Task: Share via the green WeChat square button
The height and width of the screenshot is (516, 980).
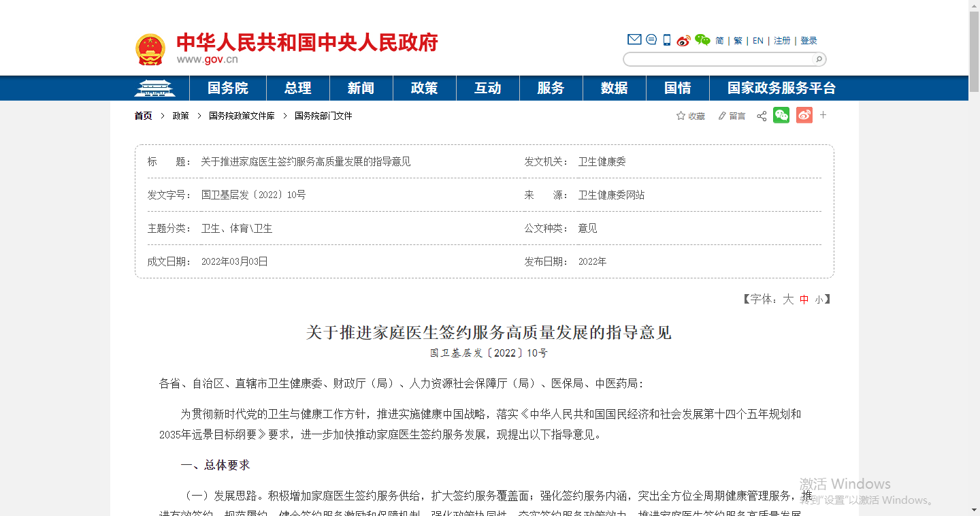Action: [x=781, y=115]
